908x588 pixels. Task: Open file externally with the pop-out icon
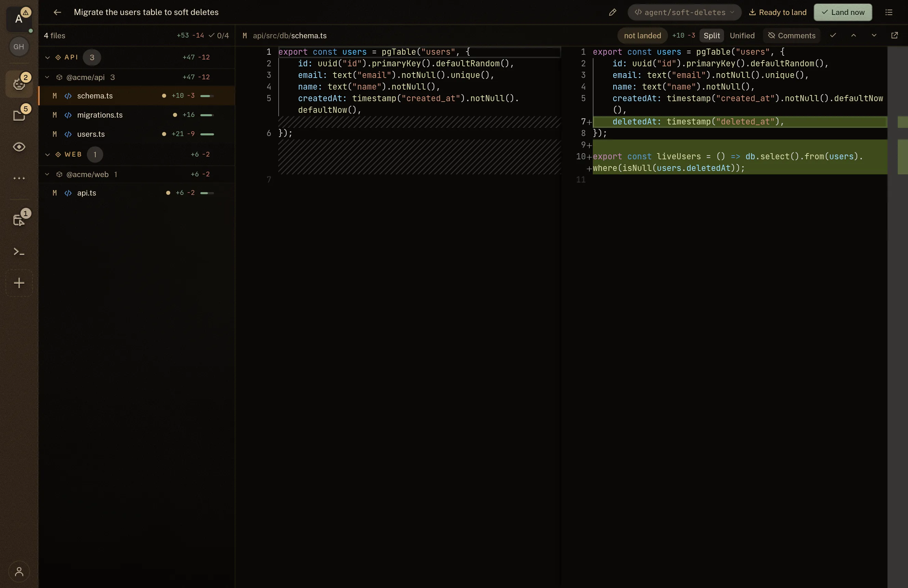point(894,36)
